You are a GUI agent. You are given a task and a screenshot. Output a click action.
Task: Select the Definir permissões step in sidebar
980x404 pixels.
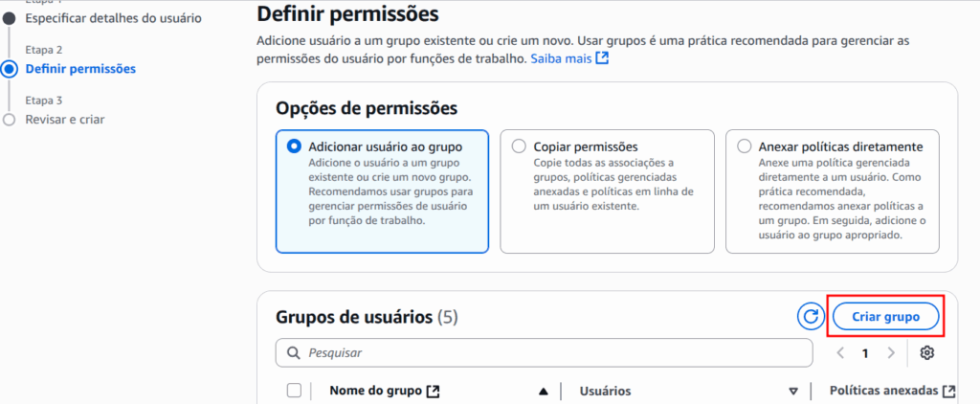(80, 69)
